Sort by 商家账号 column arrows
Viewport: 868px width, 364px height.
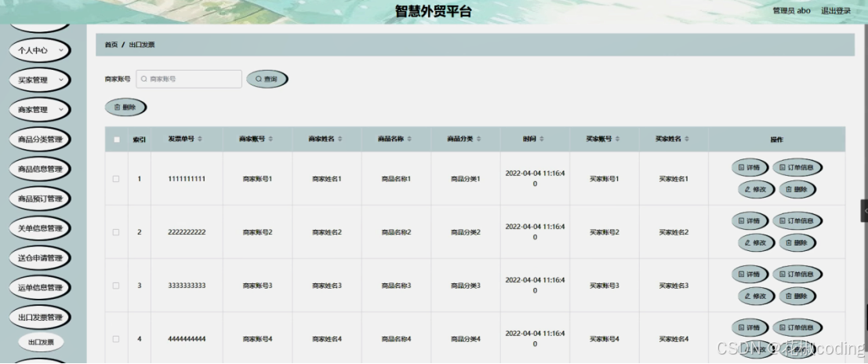[x=271, y=139]
